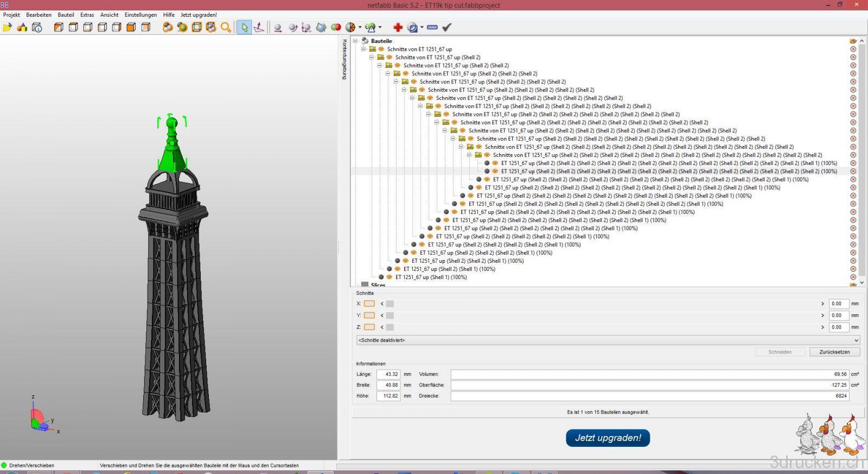Click the red and green spheres icon
The image size is (868, 474).
[336, 27]
